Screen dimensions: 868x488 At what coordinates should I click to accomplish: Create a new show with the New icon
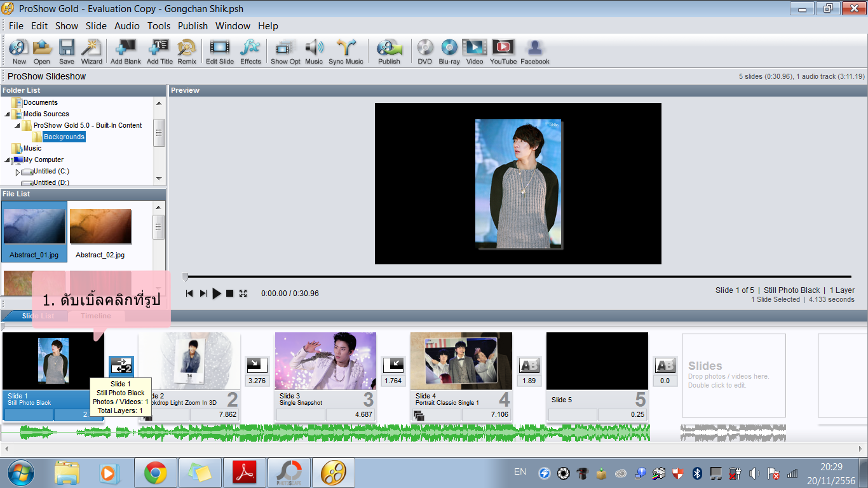click(19, 51)
